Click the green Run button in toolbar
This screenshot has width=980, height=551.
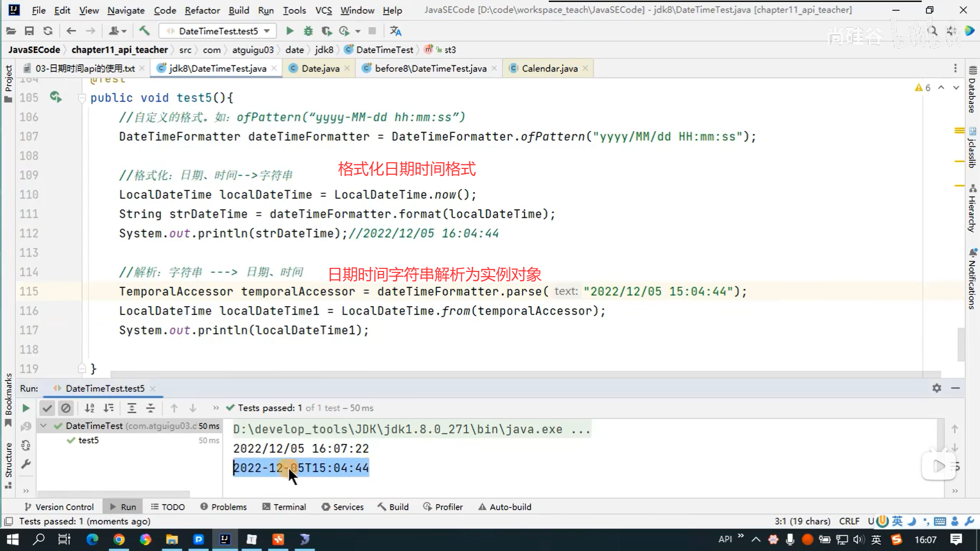tap(289, 31)
